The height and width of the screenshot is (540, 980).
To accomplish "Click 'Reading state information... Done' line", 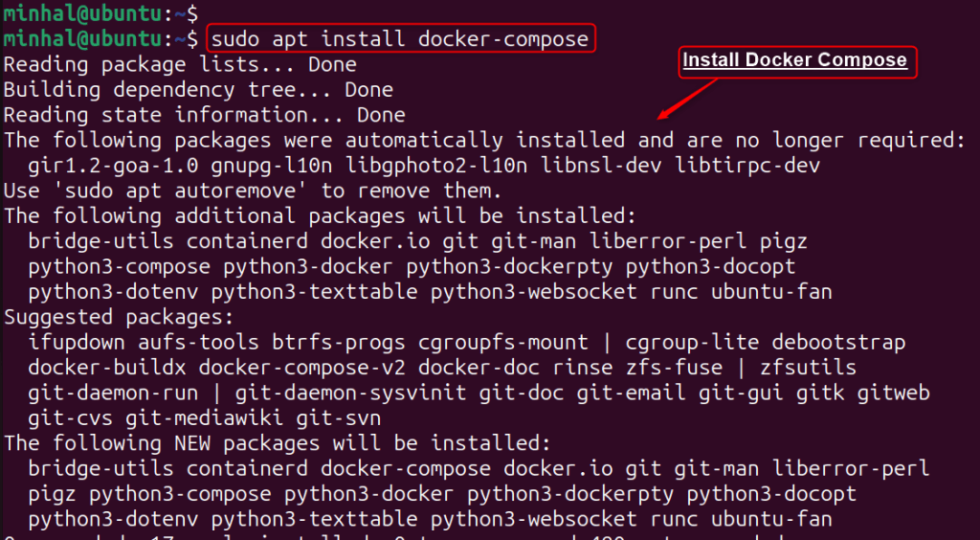I will click(x=205, y=115).
